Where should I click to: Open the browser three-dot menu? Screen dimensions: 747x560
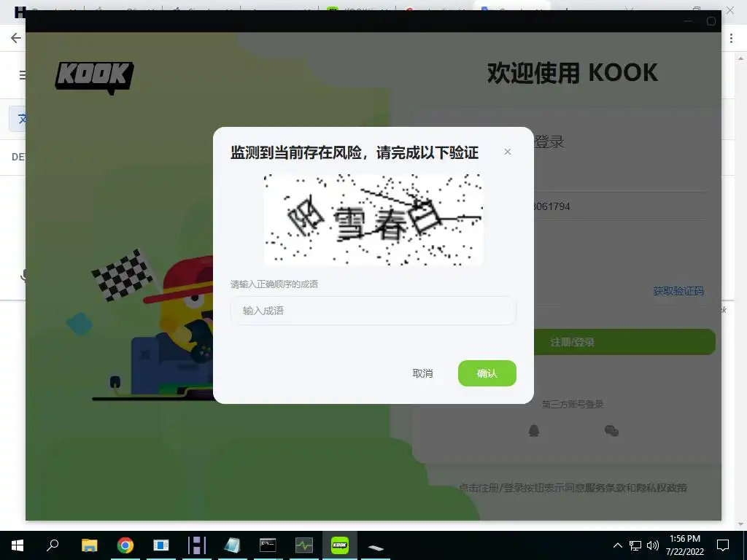(x=731, y=39)
